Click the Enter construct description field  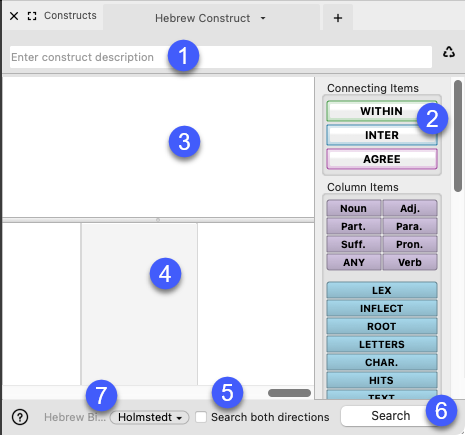point(221,57)
